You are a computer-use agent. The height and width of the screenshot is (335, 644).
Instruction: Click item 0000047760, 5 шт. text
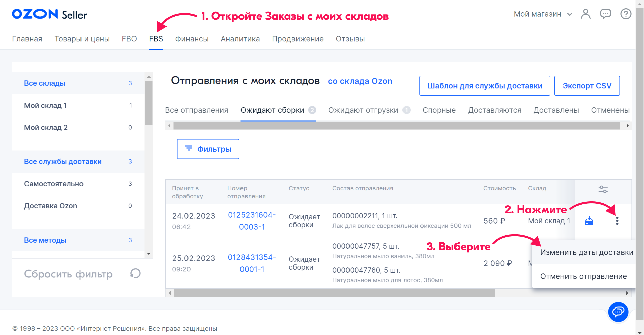pos(367,270)
